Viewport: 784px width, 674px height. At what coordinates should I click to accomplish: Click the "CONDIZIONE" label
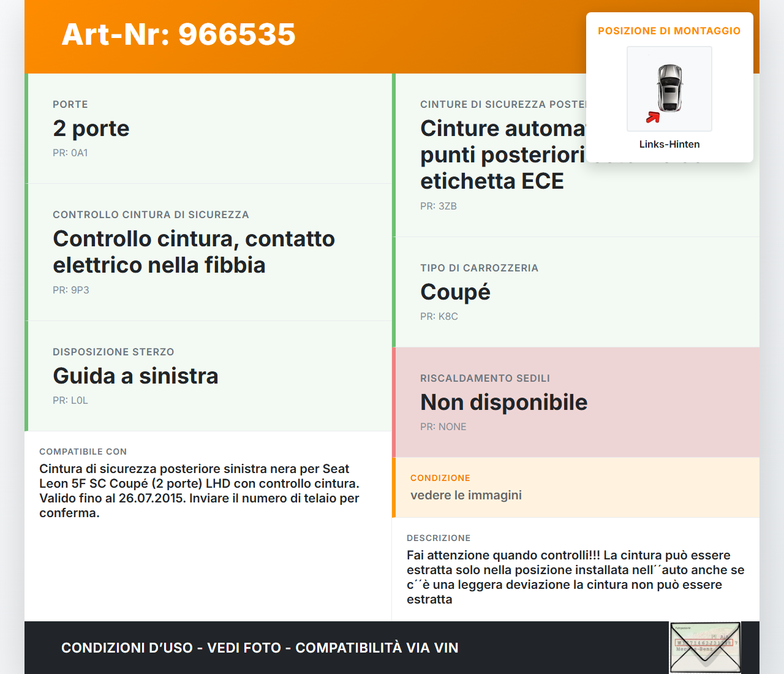tap(440, 478)
